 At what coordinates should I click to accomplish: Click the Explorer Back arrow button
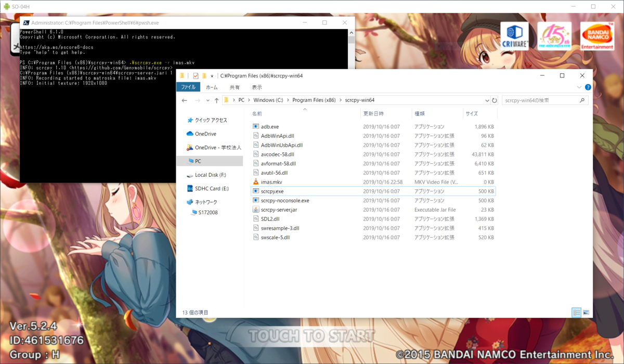[x=184, y=100]
